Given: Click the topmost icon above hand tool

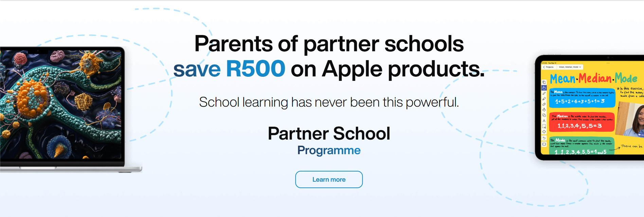Looking at the screenshot, I should [x=544, y=82].
